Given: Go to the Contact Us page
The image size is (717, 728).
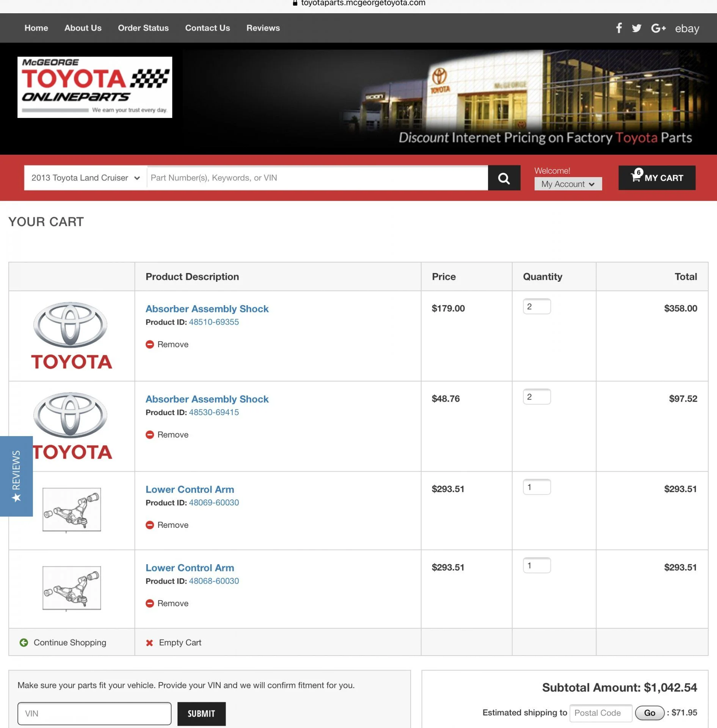Looking at the screenshot, I should click(x=207, y=28).
